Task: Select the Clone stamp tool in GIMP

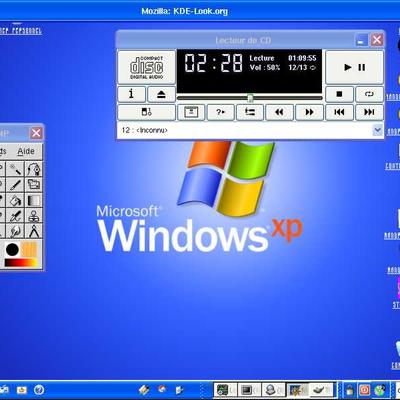Action: 34,216
